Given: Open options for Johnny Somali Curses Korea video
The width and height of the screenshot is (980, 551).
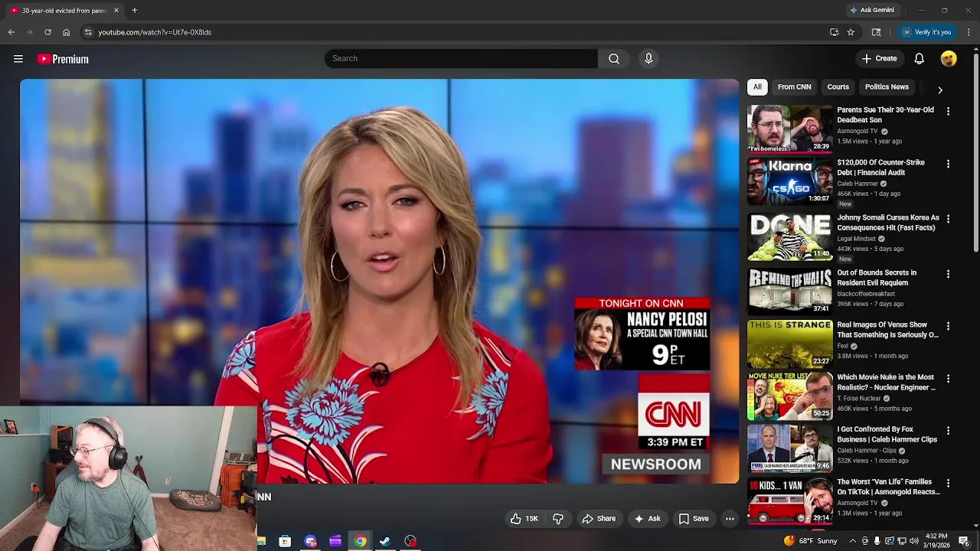Looking at the screenshot, I should pos(948,219).
